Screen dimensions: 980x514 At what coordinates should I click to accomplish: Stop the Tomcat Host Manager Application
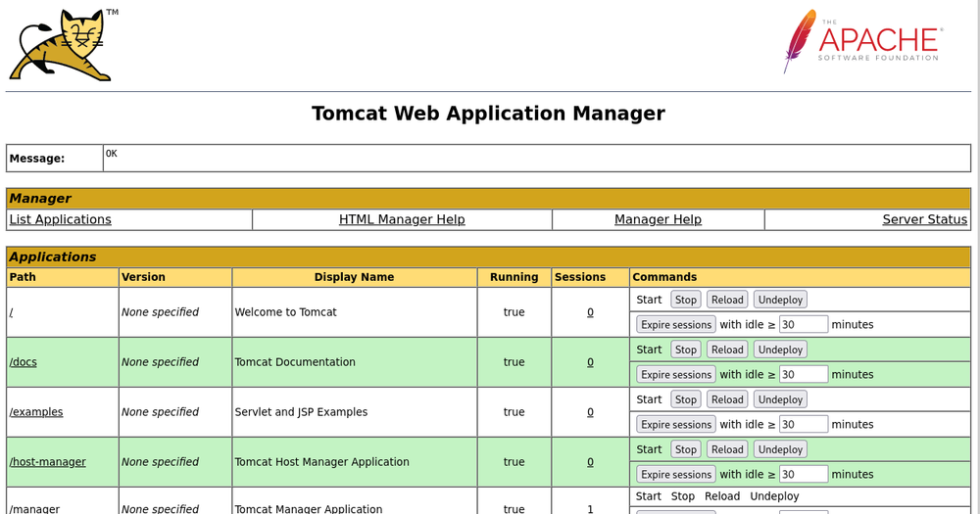tap(686, 449)
